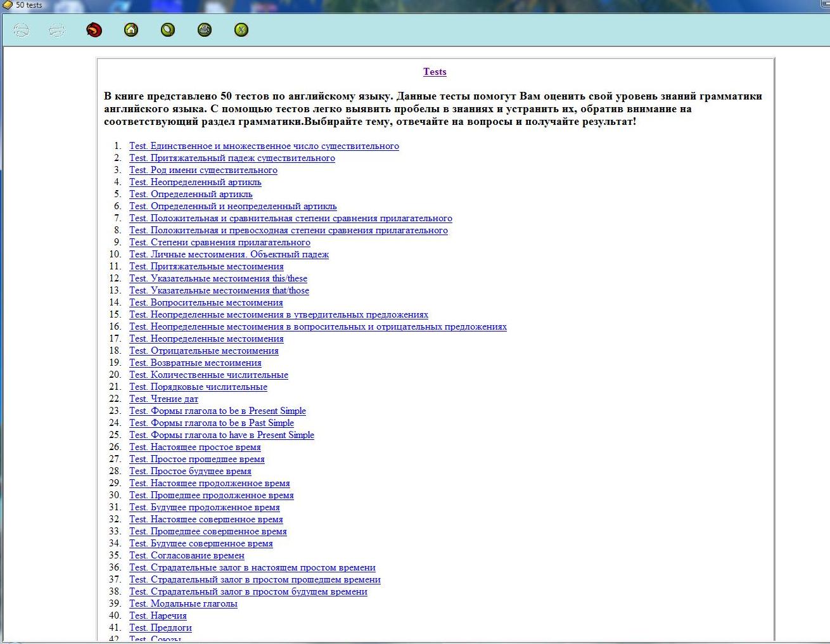Open test 5 Определенный артикль
This screenshot has height=644, width=830.
point(191,194)
